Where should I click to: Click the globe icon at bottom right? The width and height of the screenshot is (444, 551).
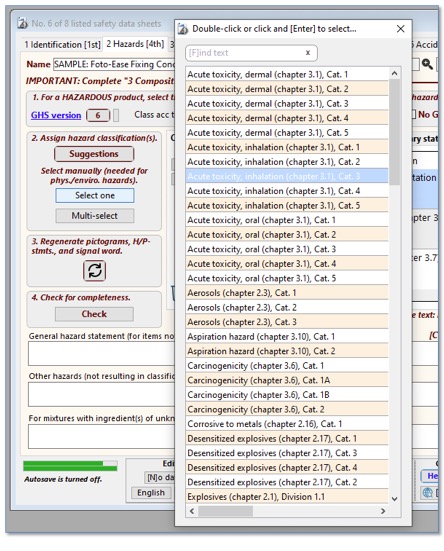click(427, 493)
